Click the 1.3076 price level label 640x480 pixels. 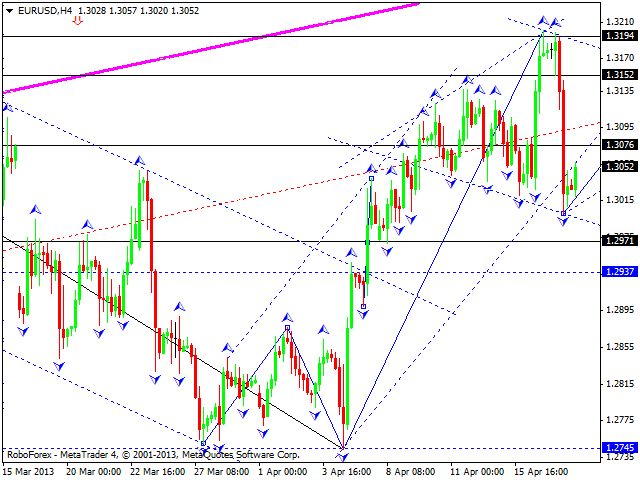click(617, 145)
